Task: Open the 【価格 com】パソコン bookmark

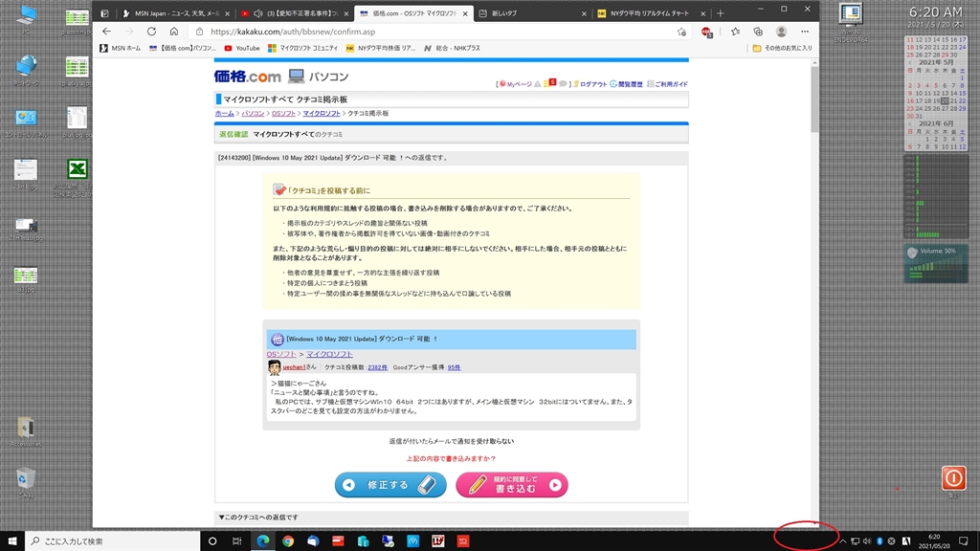Action: pyautogui.click(x=183, y=48)
